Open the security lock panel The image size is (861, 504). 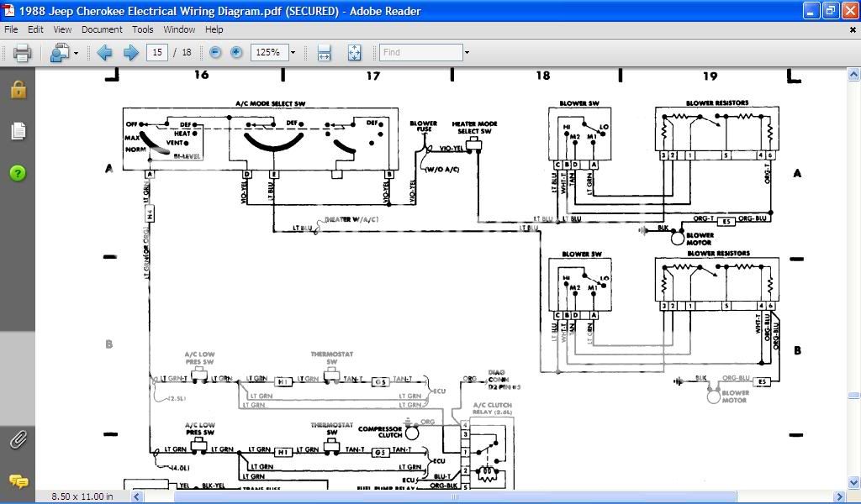point(18,90)
